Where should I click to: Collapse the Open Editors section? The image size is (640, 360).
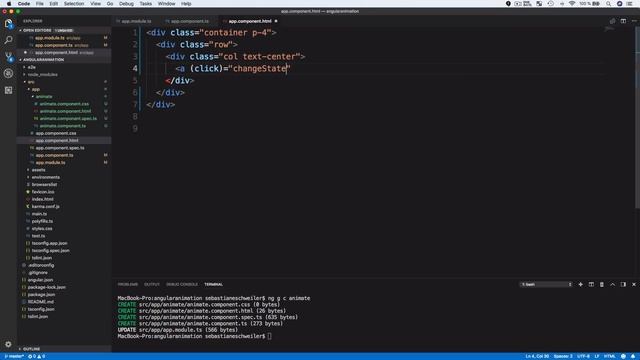point(37,30)
